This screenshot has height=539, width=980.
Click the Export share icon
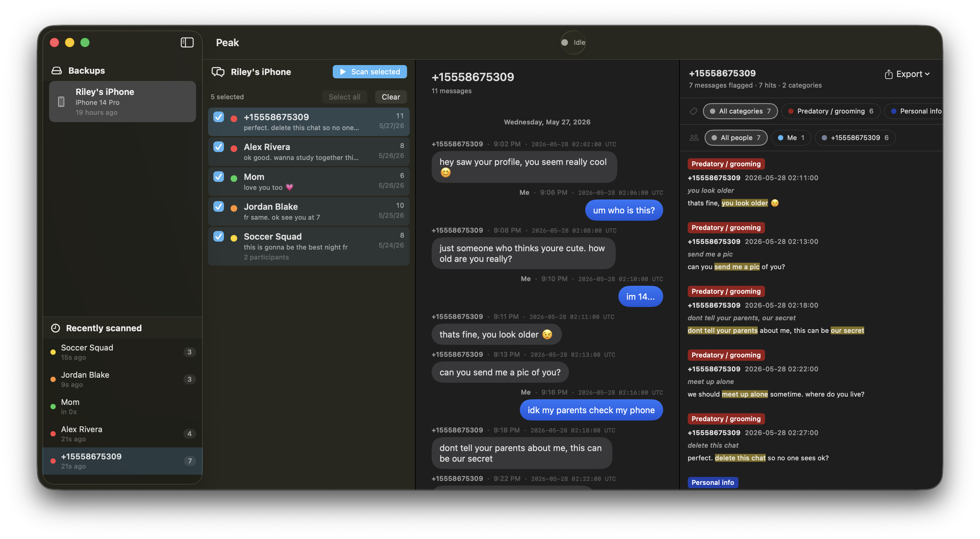(888, 74)
